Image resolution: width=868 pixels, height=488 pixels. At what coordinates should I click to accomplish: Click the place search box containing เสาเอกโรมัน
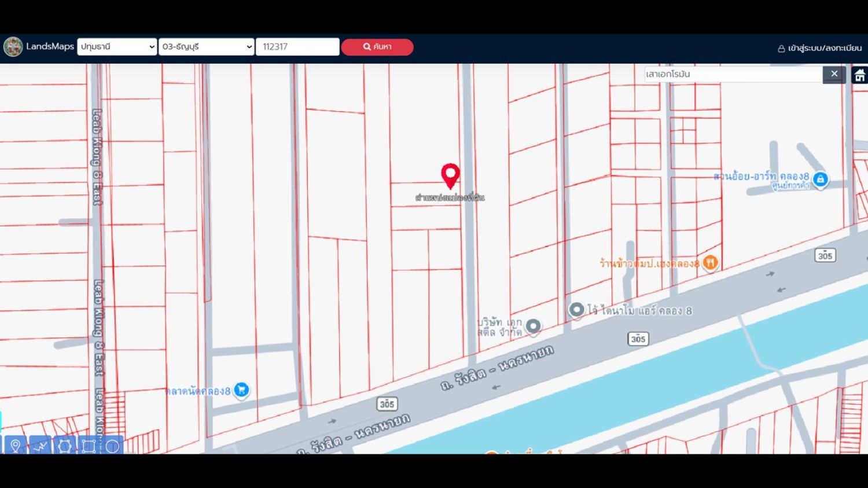point(733,74)
